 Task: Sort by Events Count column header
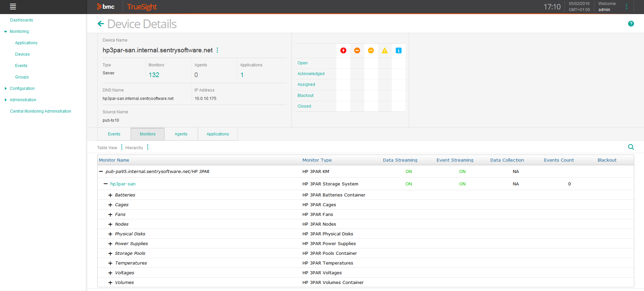pyautogui.click(x=559, y=160)
